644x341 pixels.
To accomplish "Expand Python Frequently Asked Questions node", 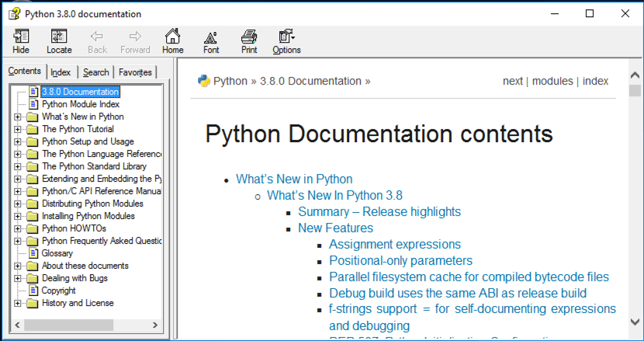I will 17,241.
